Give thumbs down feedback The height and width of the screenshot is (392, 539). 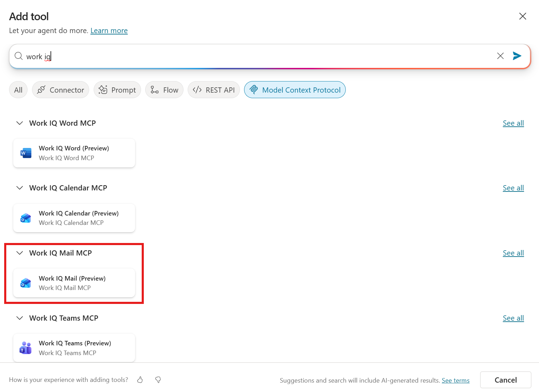coord(158,380)
